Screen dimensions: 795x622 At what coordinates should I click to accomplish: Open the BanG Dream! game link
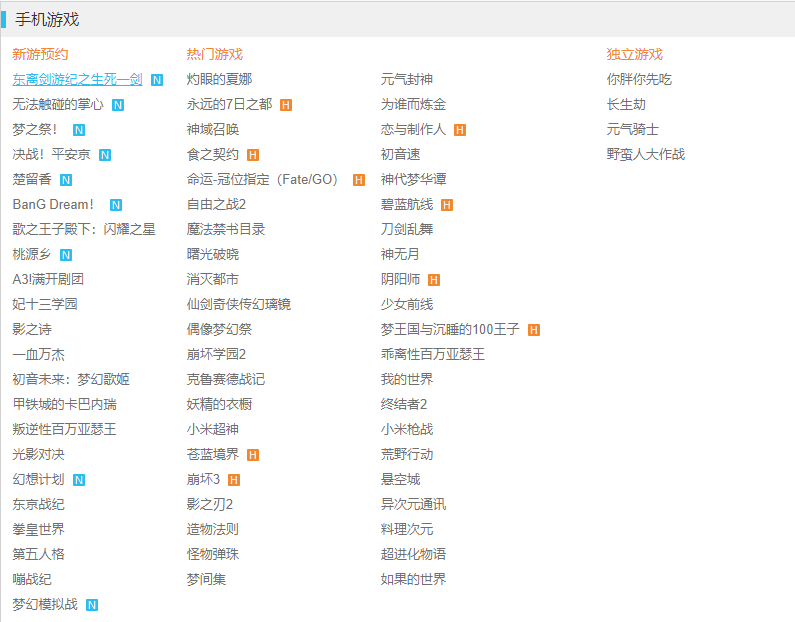pyautogui.click(x=53, y=205)
